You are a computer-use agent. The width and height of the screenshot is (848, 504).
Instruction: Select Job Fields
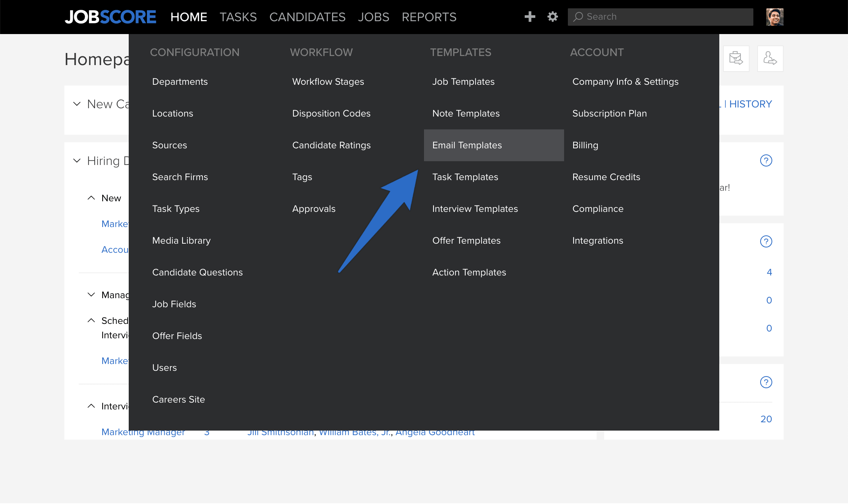pos(174,304)
